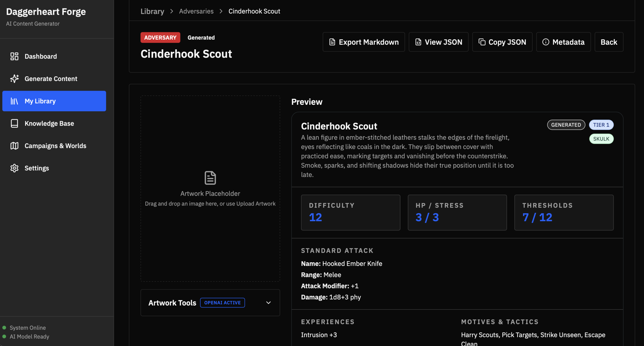Go to Generate Content
Viewport: 644px width, 346px height.
pyautogui.click(x=54, y=79)
